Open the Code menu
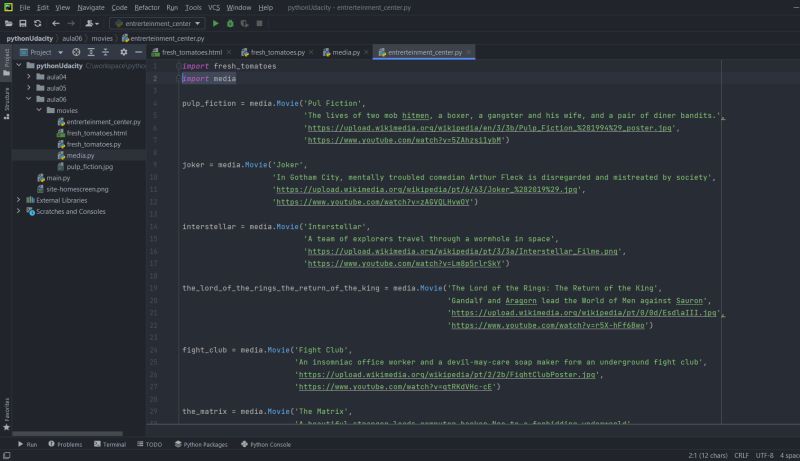The image size is (800, 461). (x=119, y=8)
